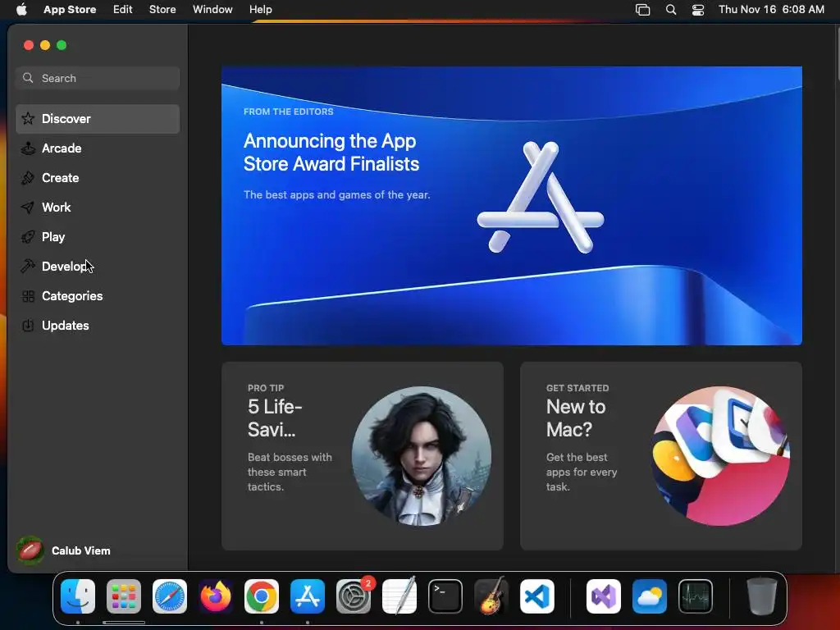The height and width of the screenshot is (630, 840).
Task: Click the Arcade joystick icon
Action: (x=28, y=148)
